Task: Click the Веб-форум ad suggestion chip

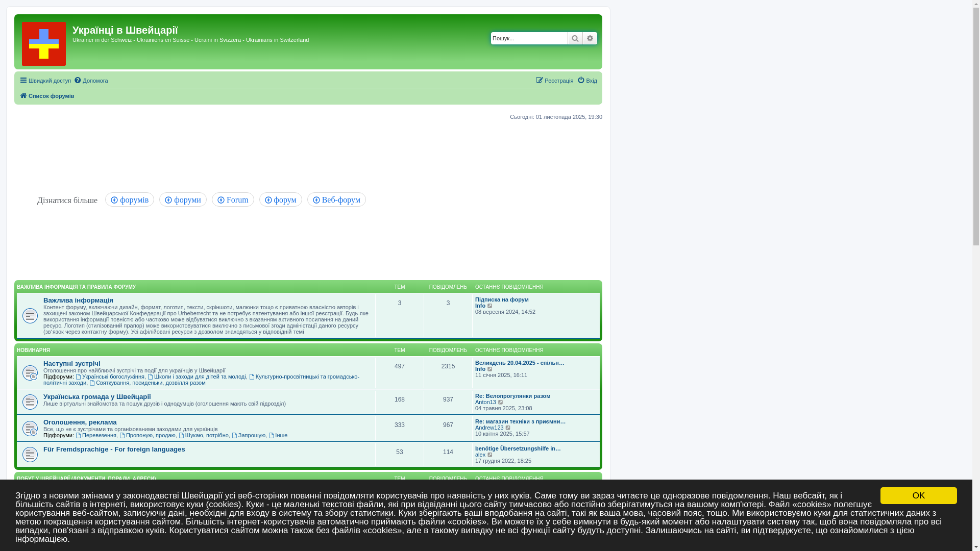Action: coord(336,199)
